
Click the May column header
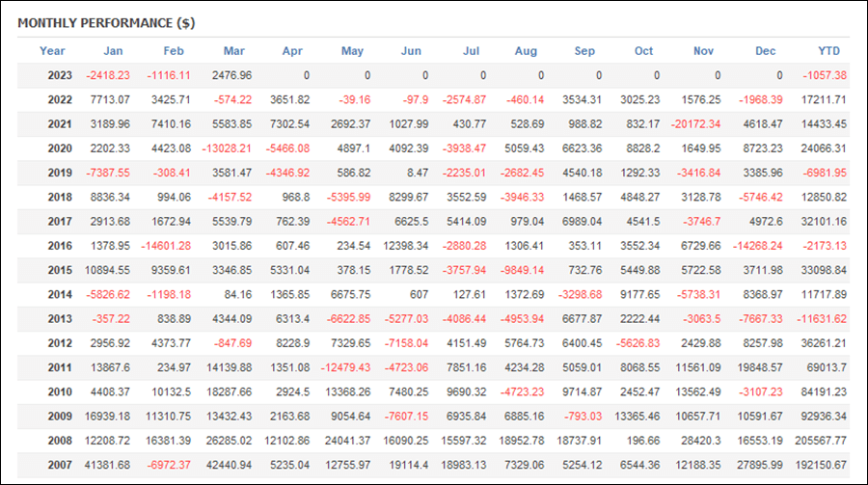coord(352,51)
